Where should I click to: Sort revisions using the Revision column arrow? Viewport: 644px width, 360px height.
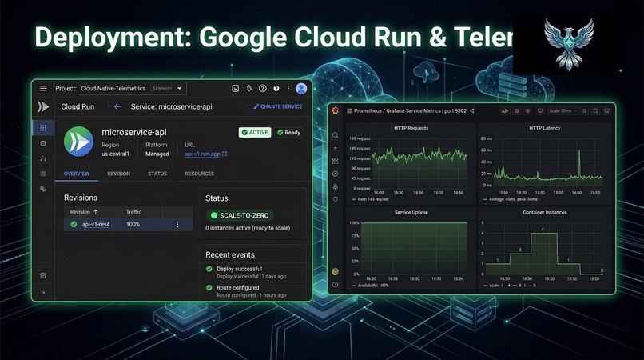pyautogui.click(x=96, y=212)
